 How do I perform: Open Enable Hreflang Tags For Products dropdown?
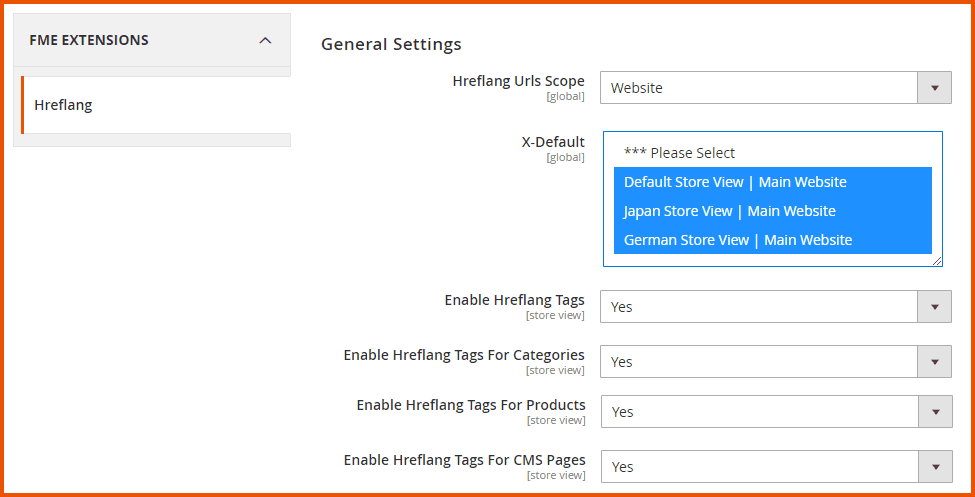(x=759, y=412)
